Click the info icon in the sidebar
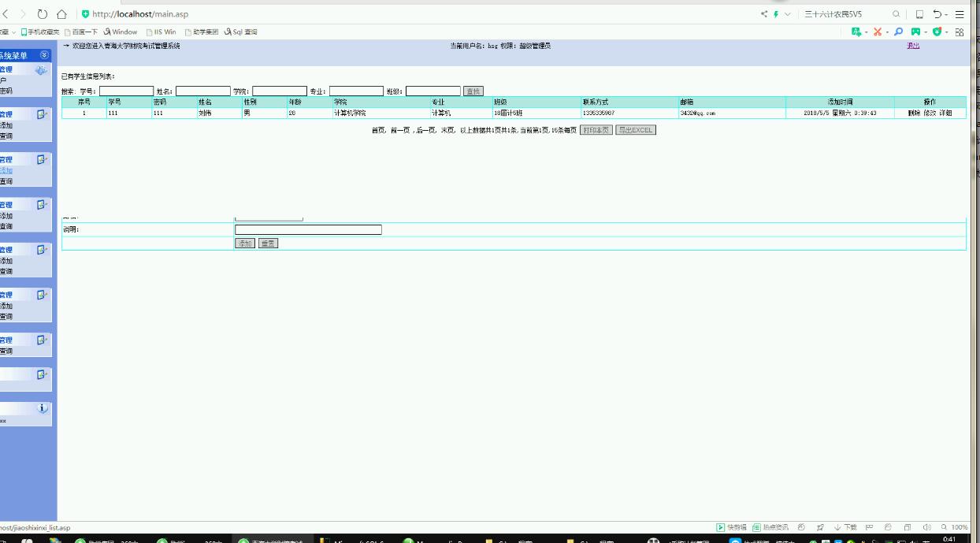The width and height of the screenshot is (980, 543). tap(43, 408)
